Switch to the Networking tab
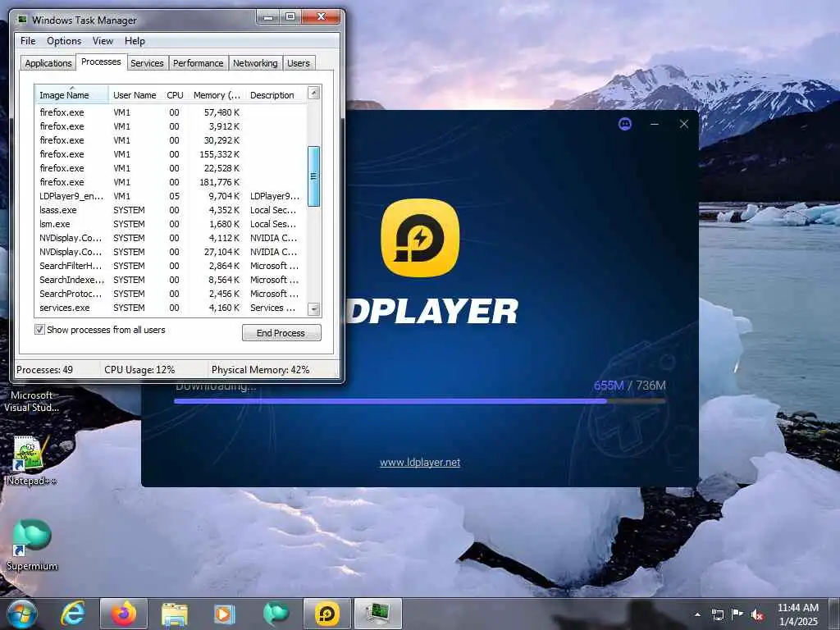The height and width of the screenshot is (630, 840). pos(255,63)
